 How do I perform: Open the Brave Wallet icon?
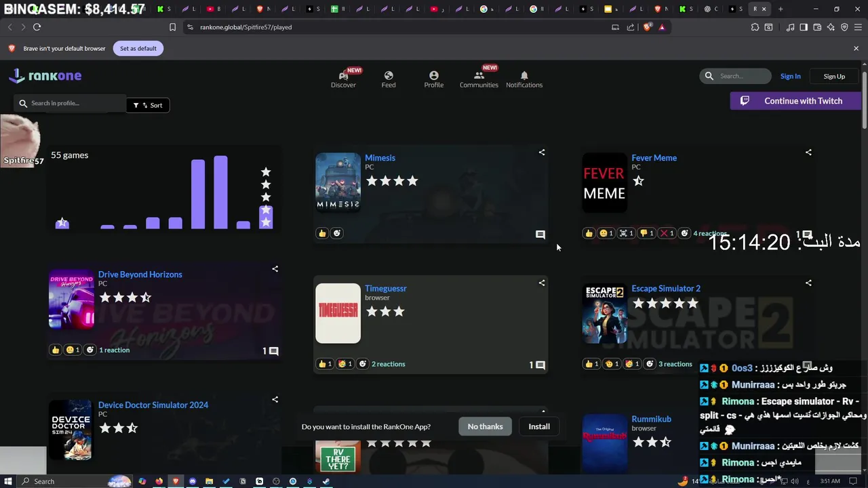pos(817,27)
